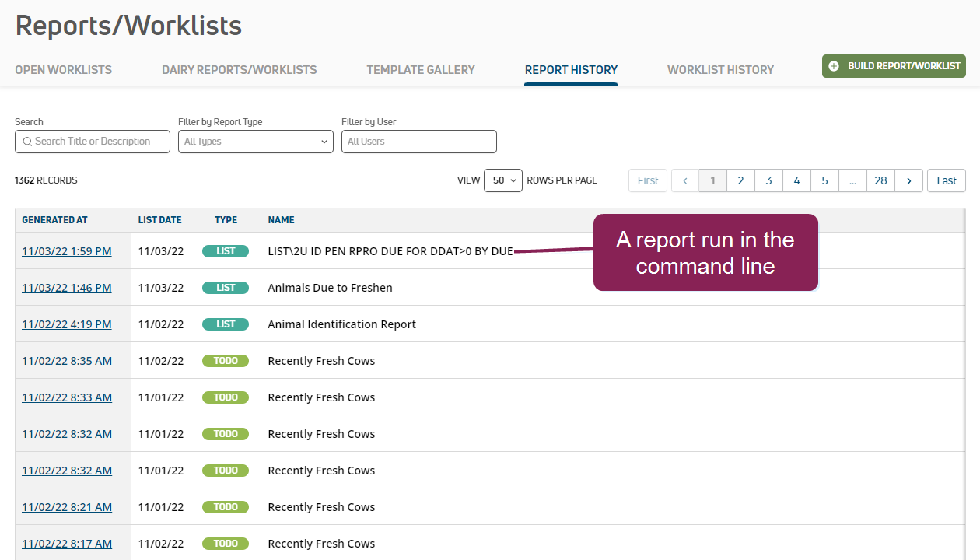
Task: Open report generated 11/02/22 4:19 PM
Action: [66, 324]
